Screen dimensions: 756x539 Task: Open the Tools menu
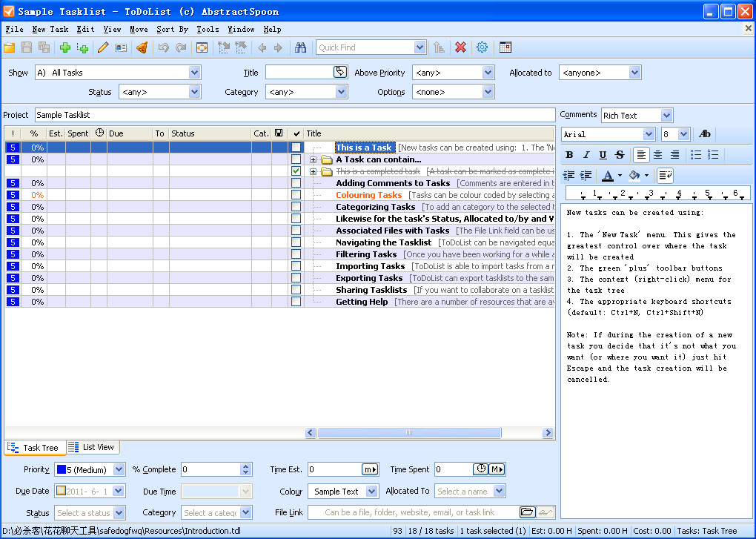(208, 30)
